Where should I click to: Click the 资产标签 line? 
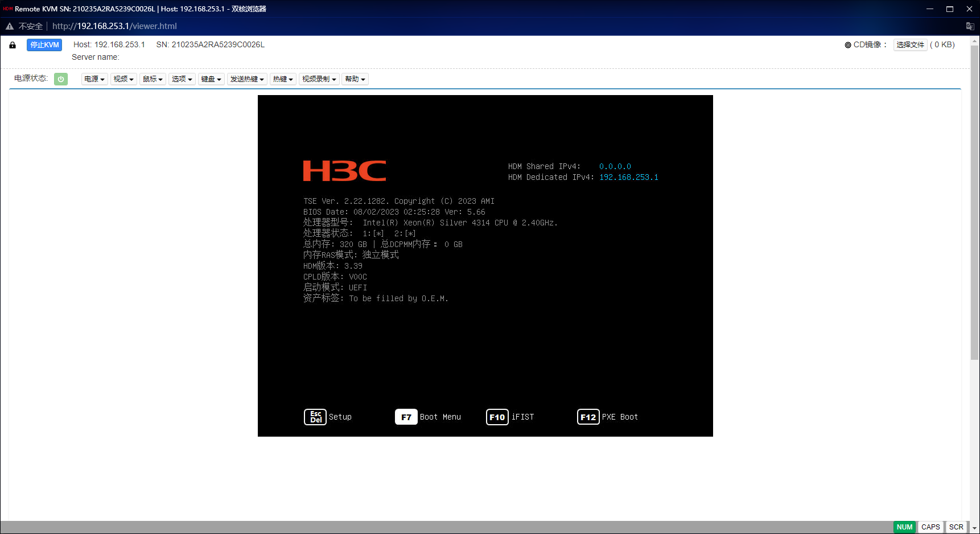click(x=376, y=298)
